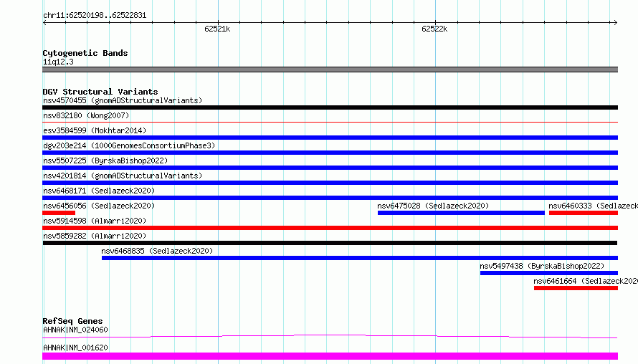
Task: Click the blue bar of nsv5507225
Action: [x=330, y=168]
